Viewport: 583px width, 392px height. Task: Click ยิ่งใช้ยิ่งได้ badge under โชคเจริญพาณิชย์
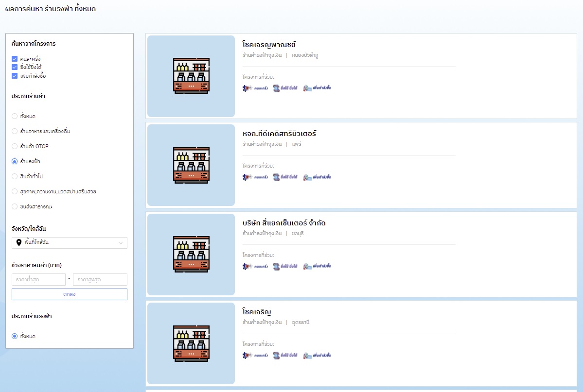(285, 88)
